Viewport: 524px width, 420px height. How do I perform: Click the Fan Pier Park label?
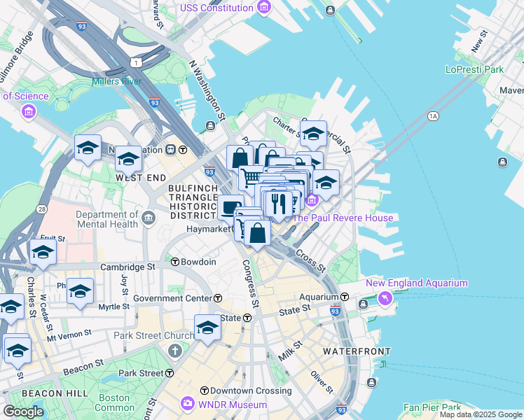coord(432,407)
